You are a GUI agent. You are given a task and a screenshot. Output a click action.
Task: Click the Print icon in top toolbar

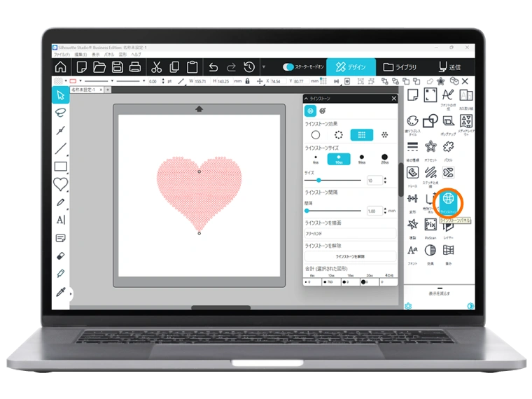[136, 67]
